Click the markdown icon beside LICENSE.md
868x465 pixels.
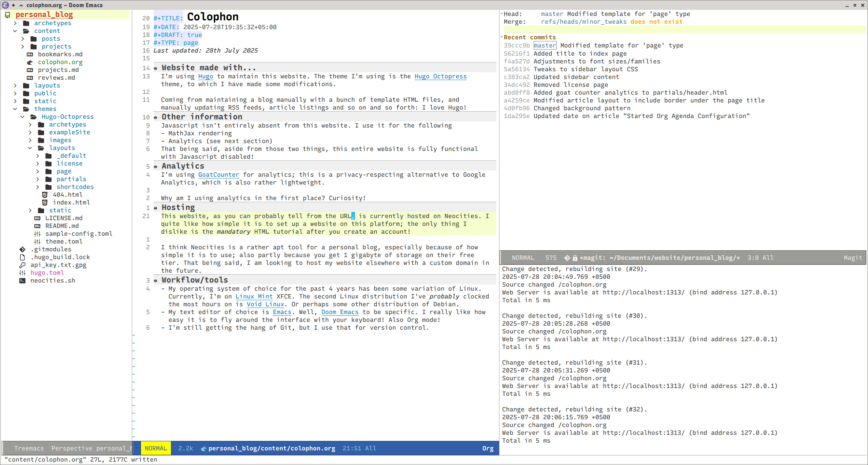point(37,218)
